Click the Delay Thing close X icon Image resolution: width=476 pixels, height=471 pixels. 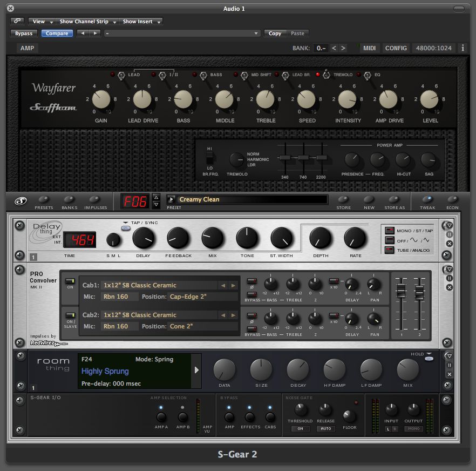[x=450, y=244]
